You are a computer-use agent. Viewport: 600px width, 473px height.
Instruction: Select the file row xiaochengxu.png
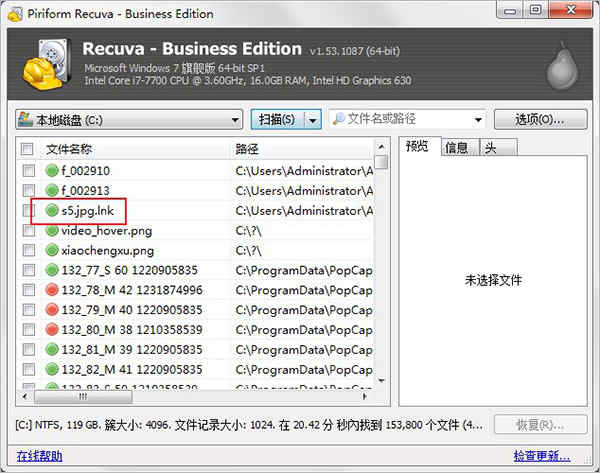pos(195,250)
